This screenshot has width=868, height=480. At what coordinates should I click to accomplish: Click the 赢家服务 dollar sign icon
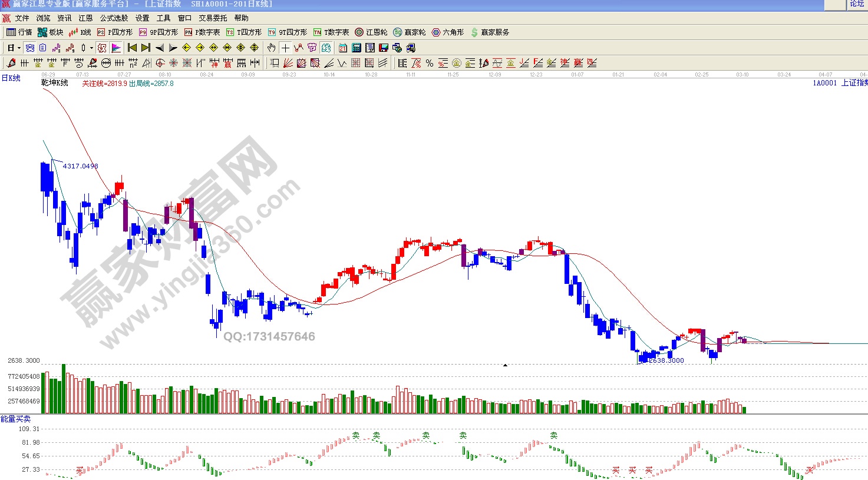pyautogui.click(x=474, y=32)
